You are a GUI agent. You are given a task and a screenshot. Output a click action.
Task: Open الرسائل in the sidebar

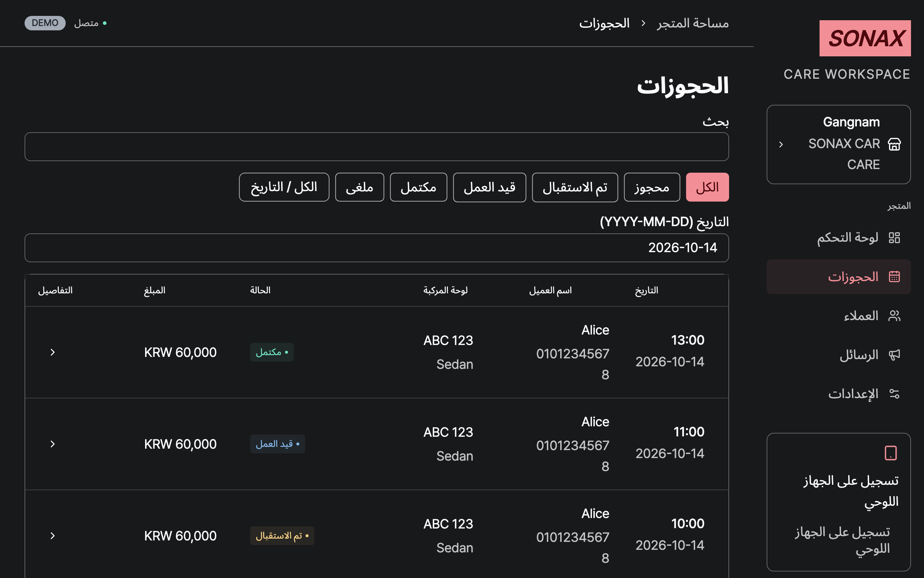[x=838, y=355]
